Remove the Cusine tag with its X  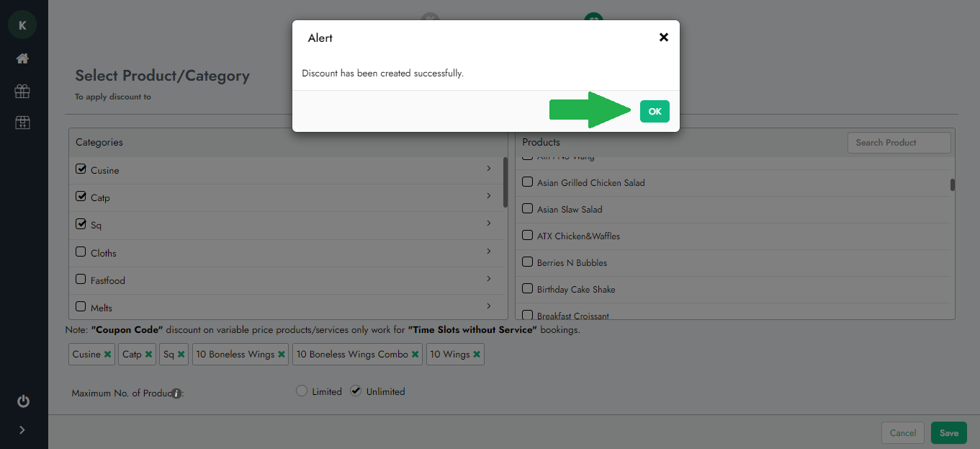pyautogui.click(x=107, y=355)
